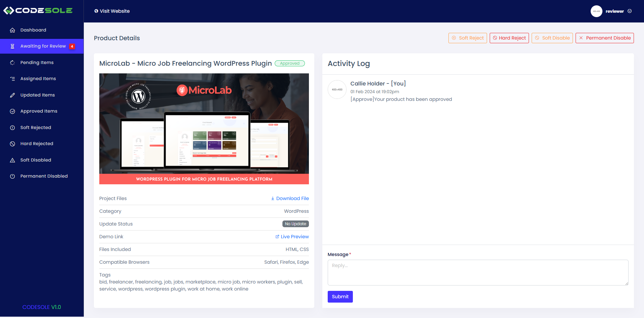
Task: Click '[Approve]Your product has been approved' entry
Action: 401,99
